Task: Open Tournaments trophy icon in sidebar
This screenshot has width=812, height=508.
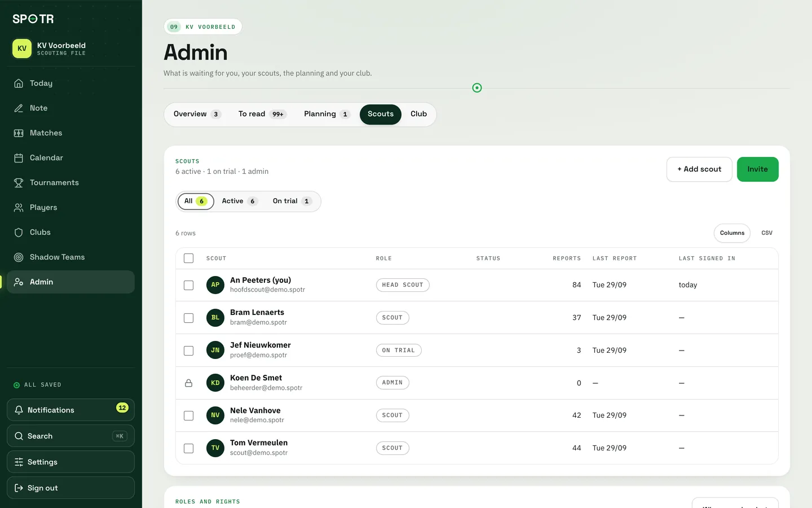Action: [x=19, y=183]
